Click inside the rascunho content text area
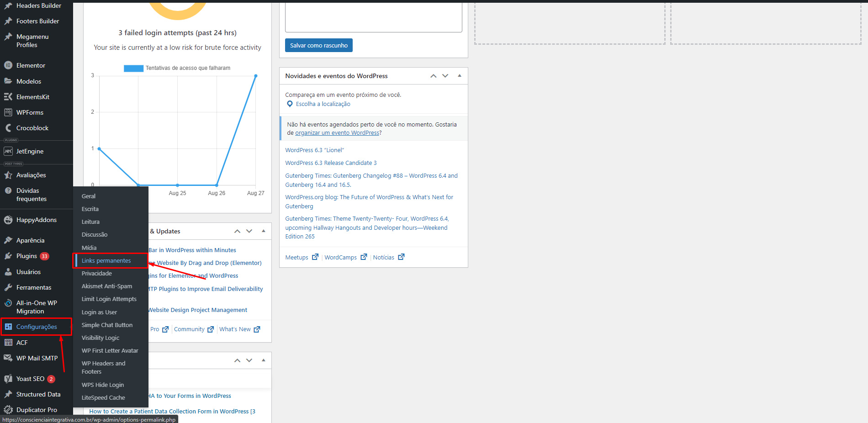 tap(374, 17)
